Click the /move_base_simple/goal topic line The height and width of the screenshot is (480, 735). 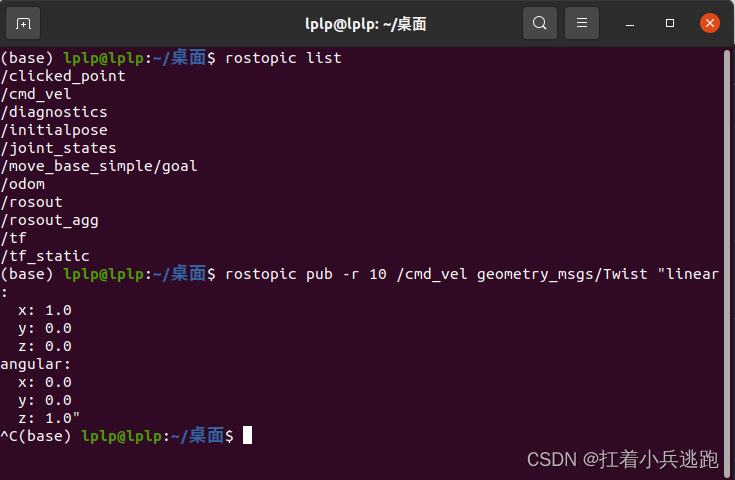coord(99,166)
